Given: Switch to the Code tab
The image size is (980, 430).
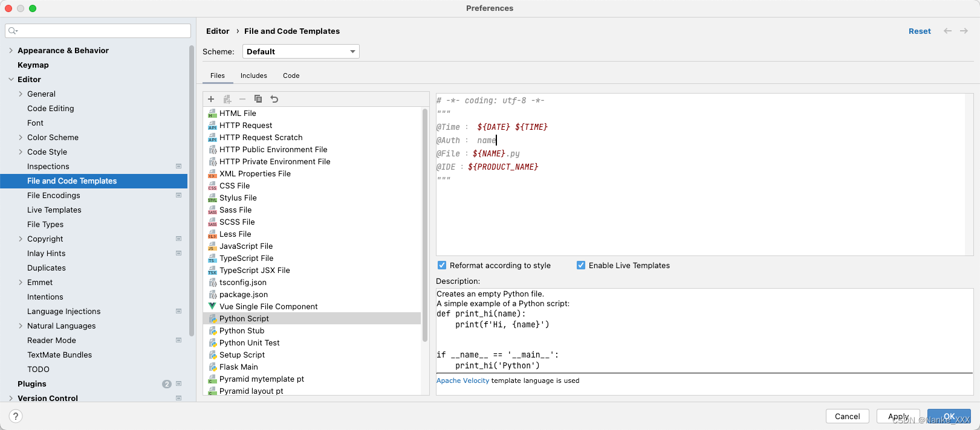Looking at the screenshot, I should point(291,75).
